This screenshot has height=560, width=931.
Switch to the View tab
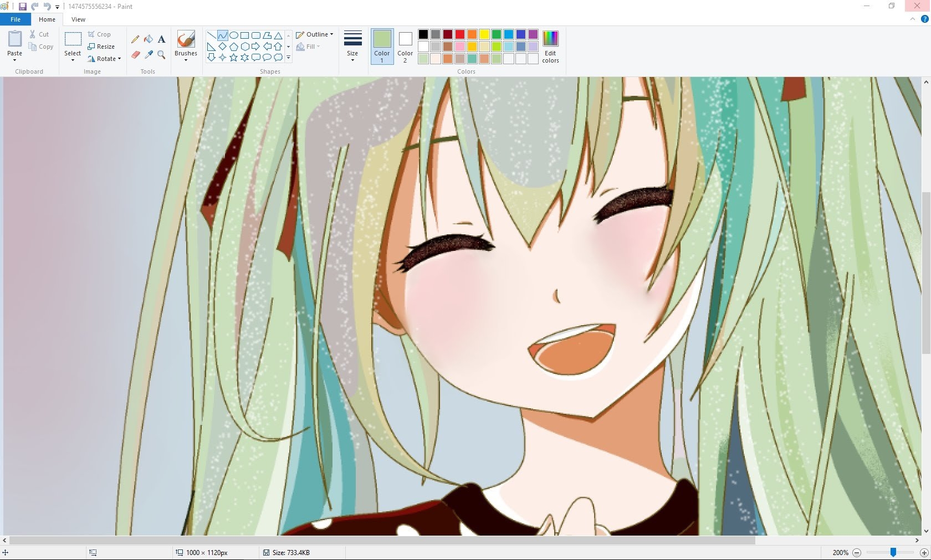(78, 19)
